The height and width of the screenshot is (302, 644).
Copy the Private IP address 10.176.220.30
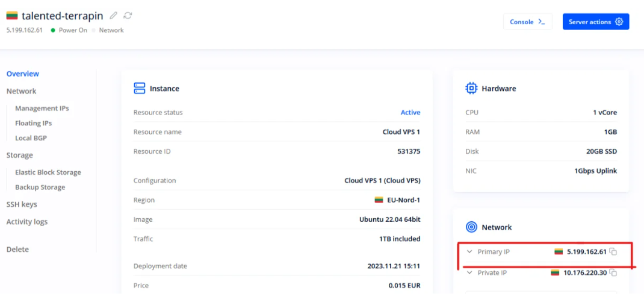(613, 272)
